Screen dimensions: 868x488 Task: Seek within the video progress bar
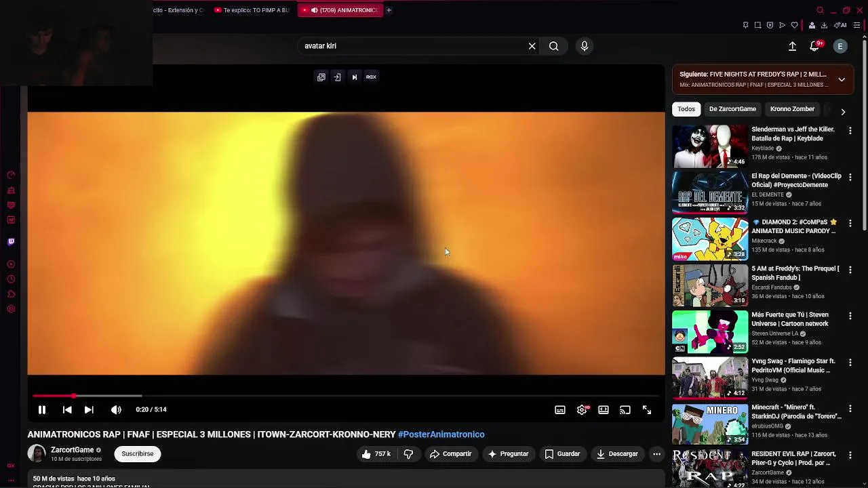pos(346,395)
